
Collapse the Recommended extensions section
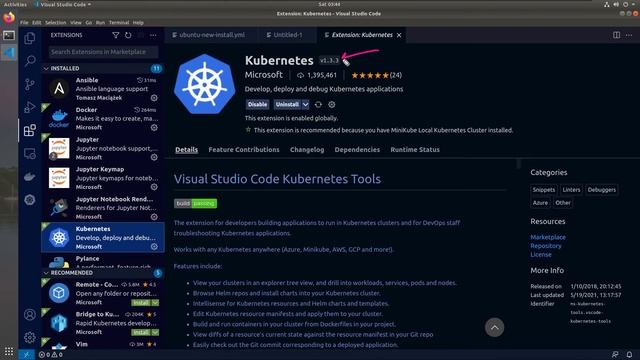[46, 273]
